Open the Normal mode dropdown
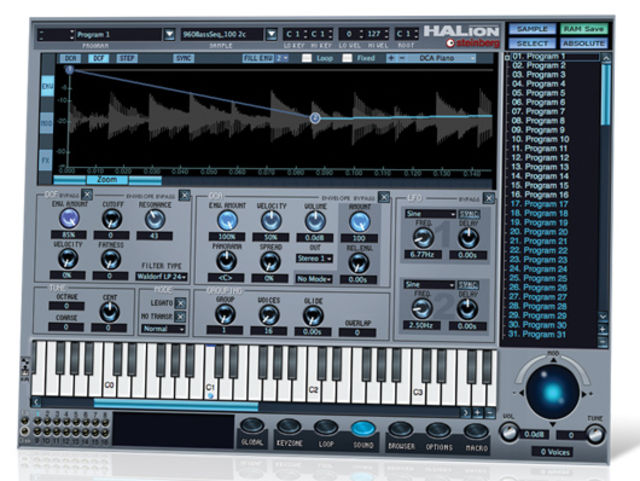The image size is (640, 481). point(163,329)
